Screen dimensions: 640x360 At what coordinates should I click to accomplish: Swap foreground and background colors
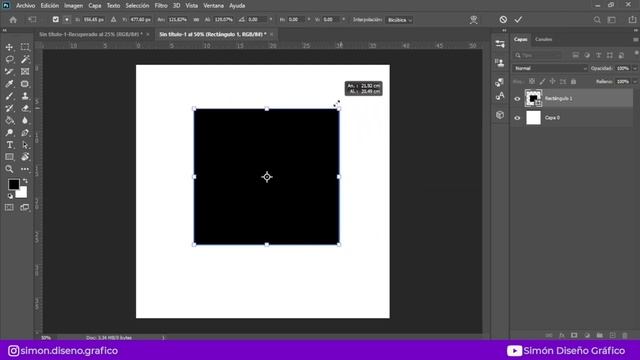coord(25,181)
